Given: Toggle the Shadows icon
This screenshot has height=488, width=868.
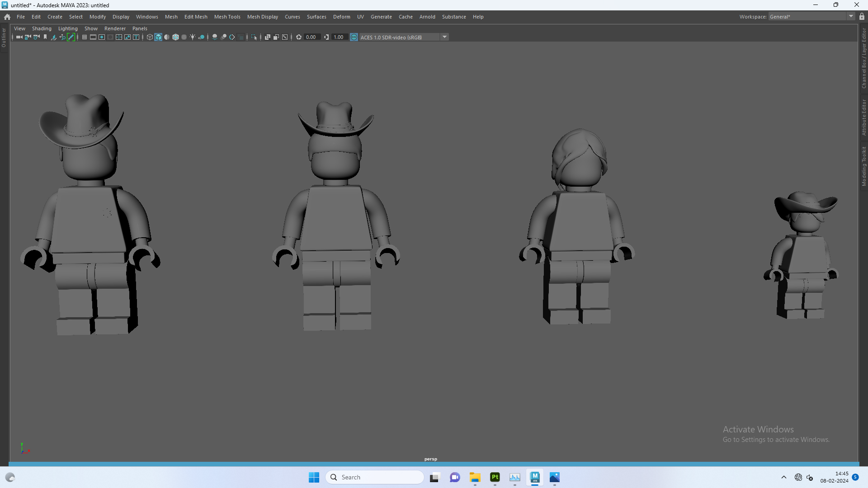Looking at the screenshot, I should point(201,37).
